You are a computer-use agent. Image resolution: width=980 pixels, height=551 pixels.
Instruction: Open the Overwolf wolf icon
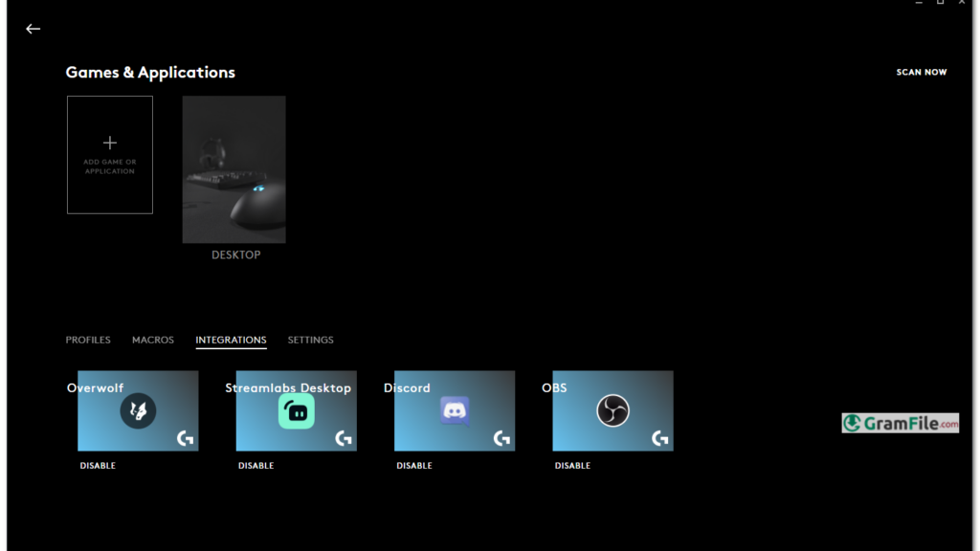[138, 411]
